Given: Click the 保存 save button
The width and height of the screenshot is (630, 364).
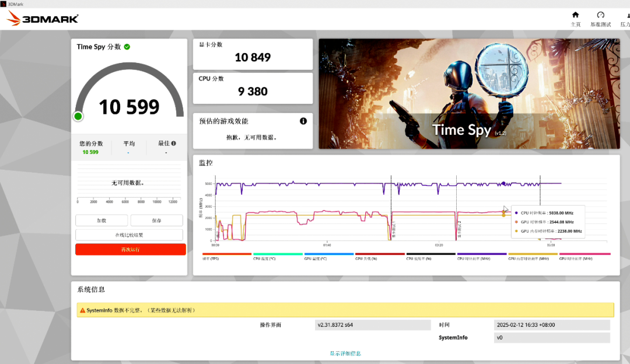Looking at the screenshot, I should point(157,220).
